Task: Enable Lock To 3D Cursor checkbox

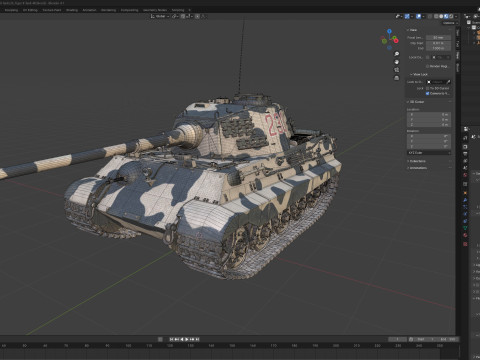Action: click(x=428, y=88)
